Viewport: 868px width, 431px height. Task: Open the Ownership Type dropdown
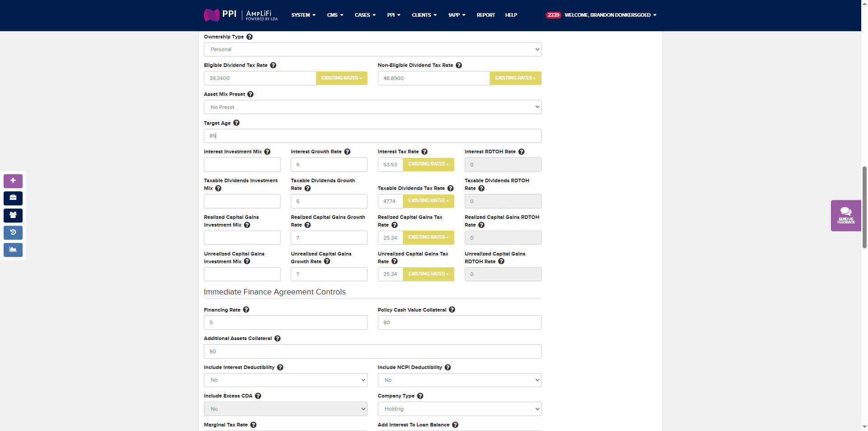(x=373, y=49)
